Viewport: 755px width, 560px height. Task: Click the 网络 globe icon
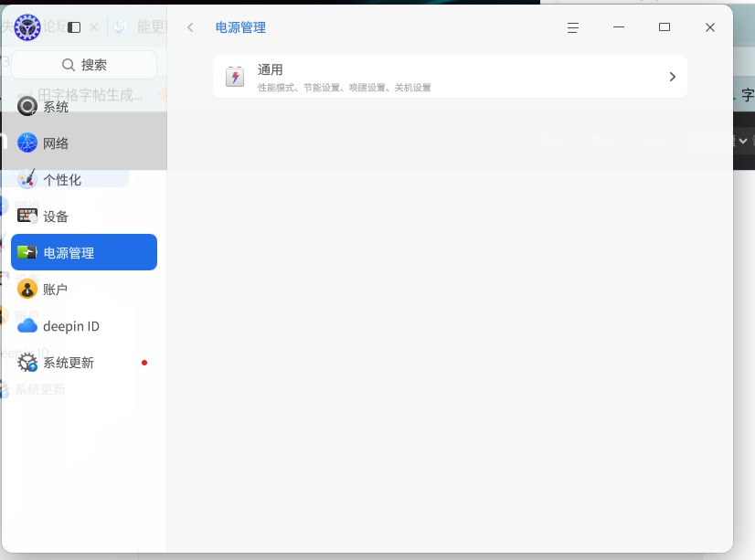coord(27,143)
